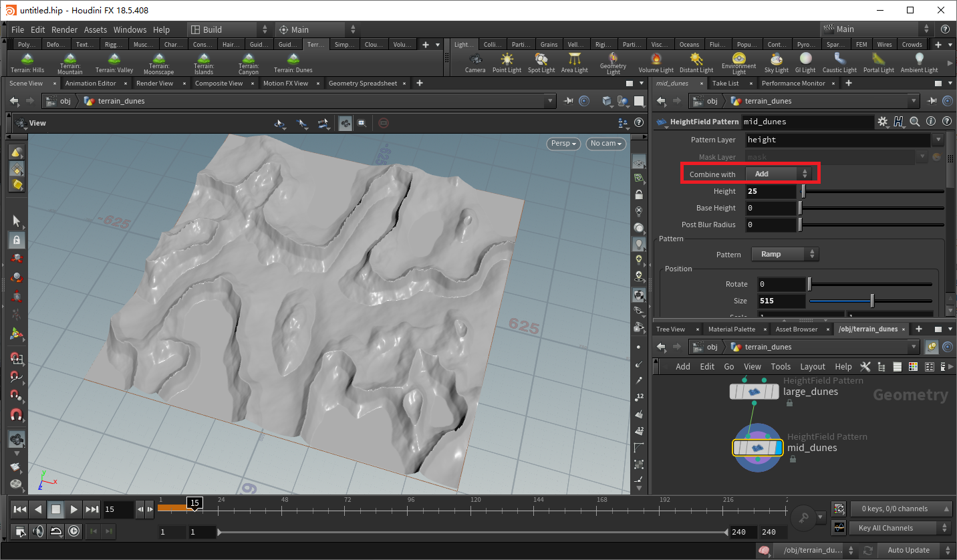Viewport: 957px width, 560px height.
Task: Toggle the secure selection lock in viewport toolbar
Action: [17, 239]
